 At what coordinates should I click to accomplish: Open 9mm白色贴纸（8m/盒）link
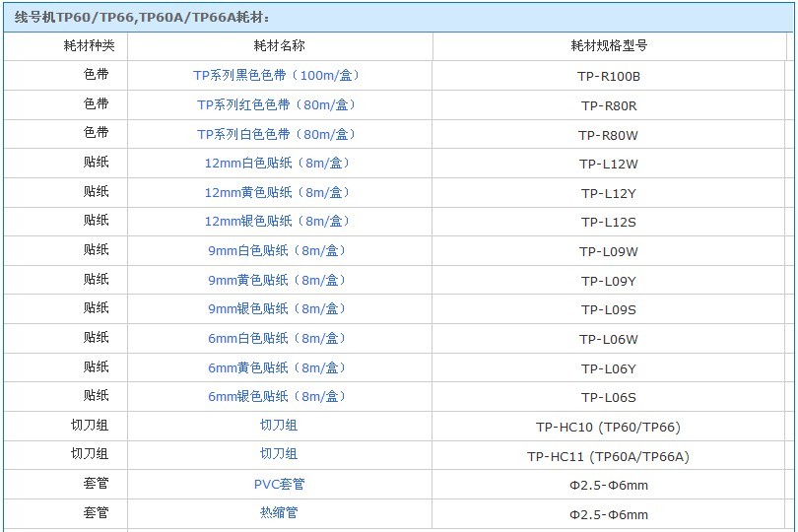pyautogui.click(x=278, y=251)
